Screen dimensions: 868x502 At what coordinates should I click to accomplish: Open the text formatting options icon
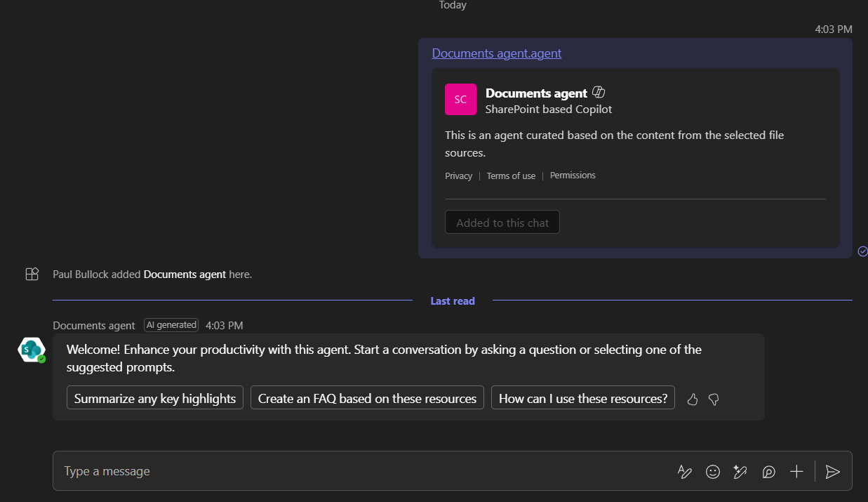pyautogui.click(x=685, y=471)
